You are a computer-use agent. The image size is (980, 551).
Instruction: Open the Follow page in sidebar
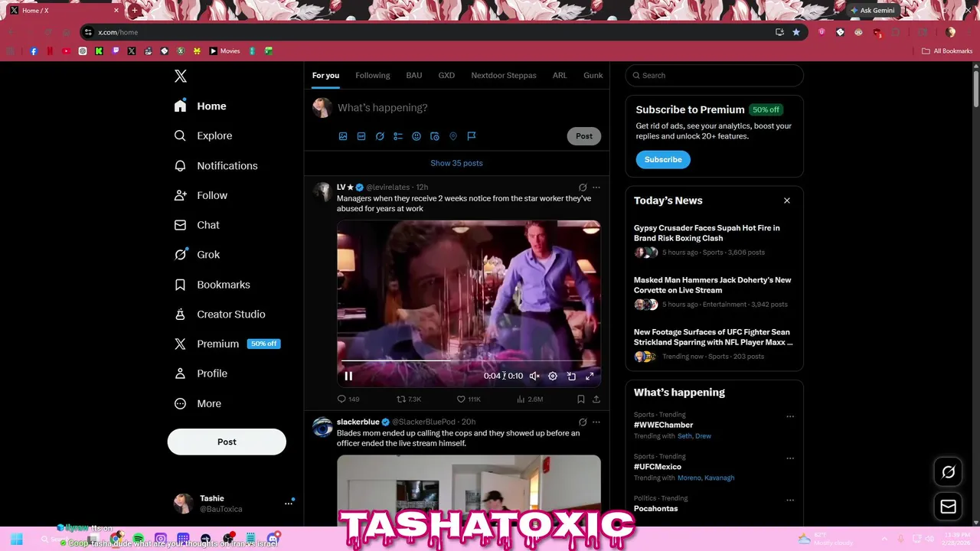point(201,195)
